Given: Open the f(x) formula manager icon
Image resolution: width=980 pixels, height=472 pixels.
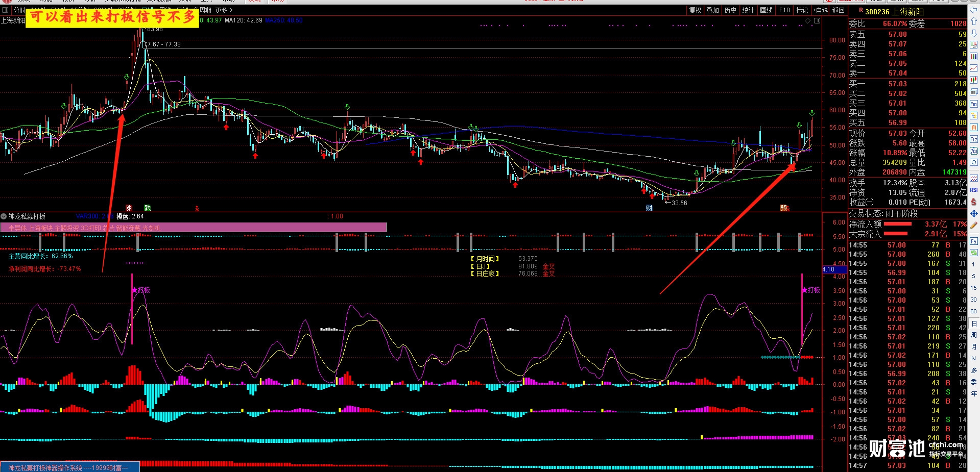Looking at the screenshot, I should coord(974,151).
